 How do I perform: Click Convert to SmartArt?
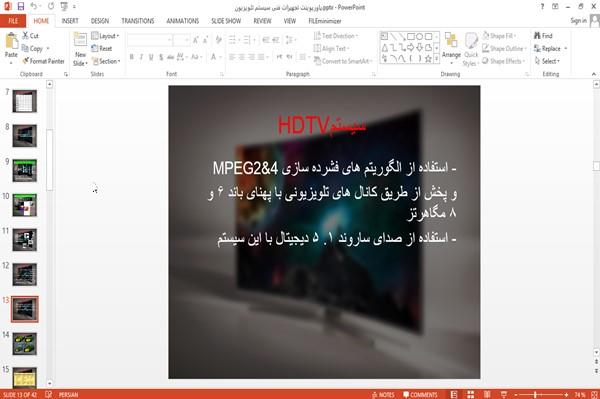[x=343, y=61]
